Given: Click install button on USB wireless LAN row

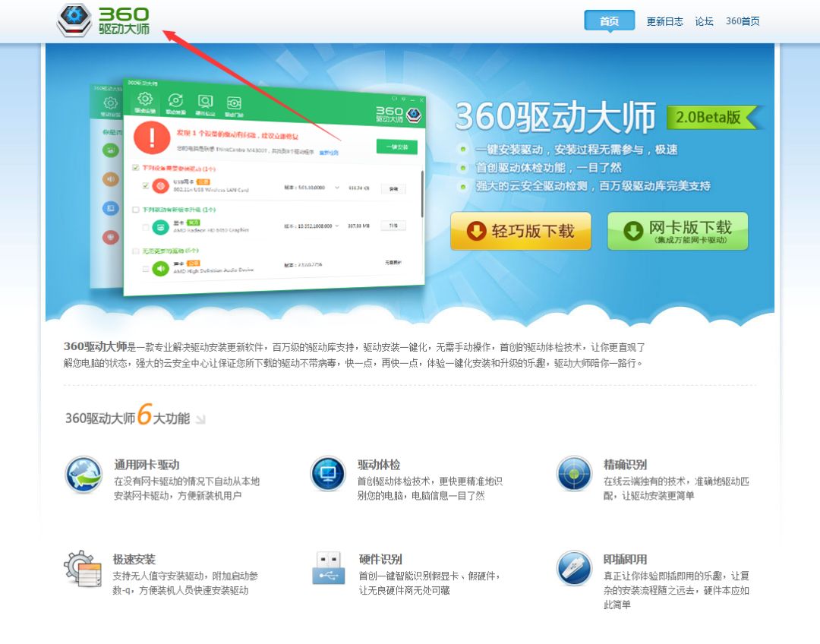Looking at the screenshot, I should (393, 189).
